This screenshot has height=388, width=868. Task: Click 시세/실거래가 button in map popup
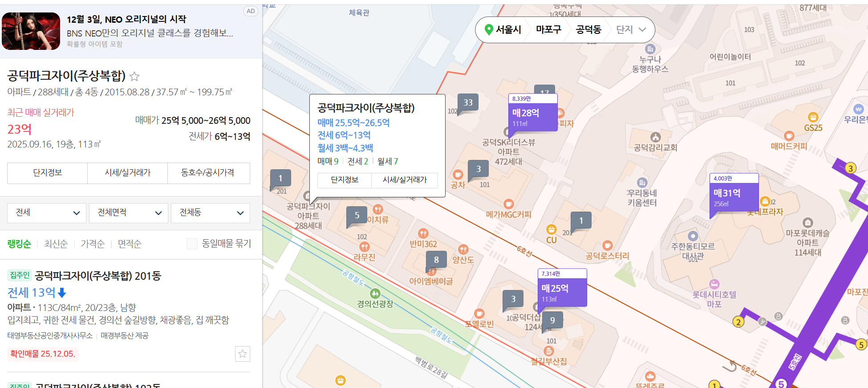pyautogui.click(x=405, y=180)
